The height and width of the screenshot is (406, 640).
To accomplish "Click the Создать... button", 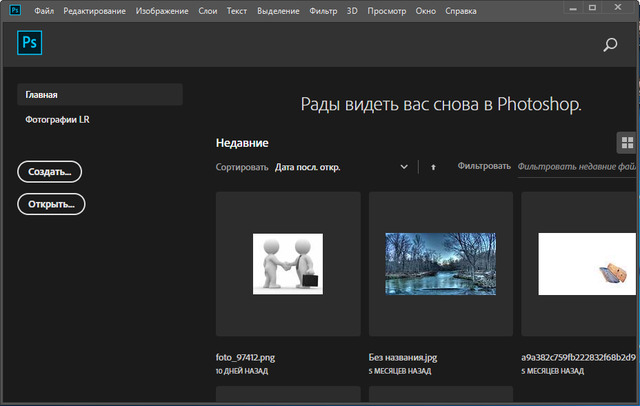I will tap(50, 172).
